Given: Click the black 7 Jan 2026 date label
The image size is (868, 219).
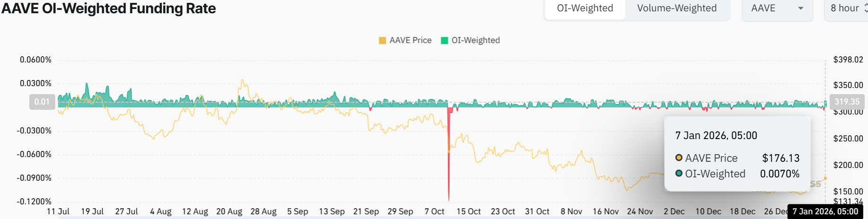Looking at the screenshot, I should click(825, 211).
